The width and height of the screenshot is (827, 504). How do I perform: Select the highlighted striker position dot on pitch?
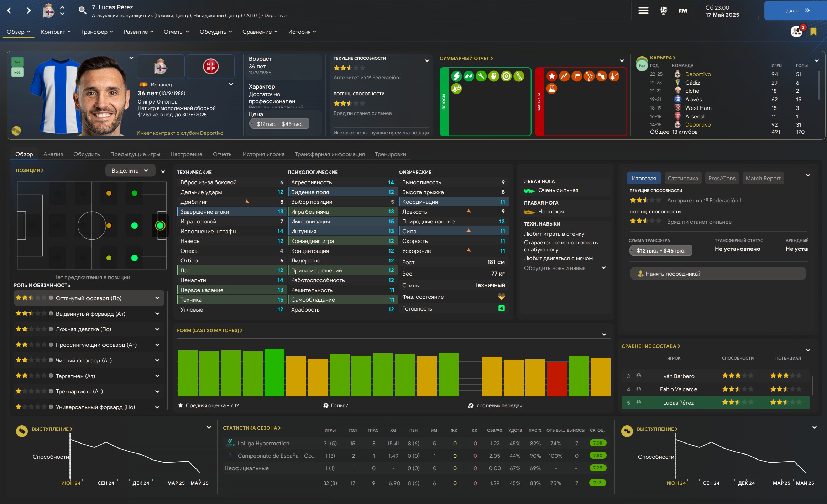(x=160, y=226)
